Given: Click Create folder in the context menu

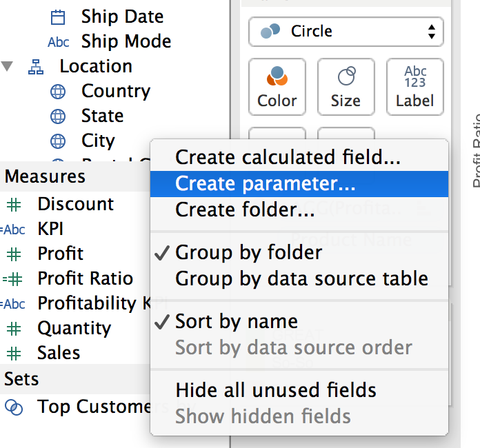Looking at the screenshot, I should click(245, 210).
